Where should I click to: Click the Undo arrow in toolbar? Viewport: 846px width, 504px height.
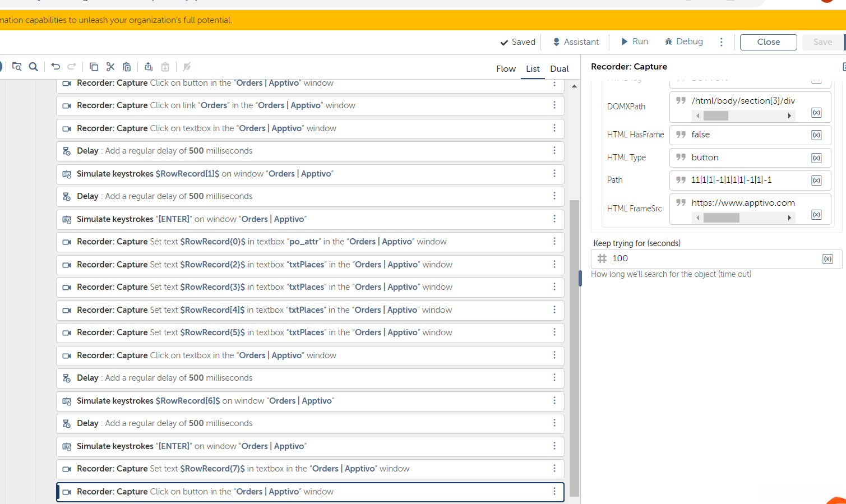pyautogui.click(x=56, y=67)
